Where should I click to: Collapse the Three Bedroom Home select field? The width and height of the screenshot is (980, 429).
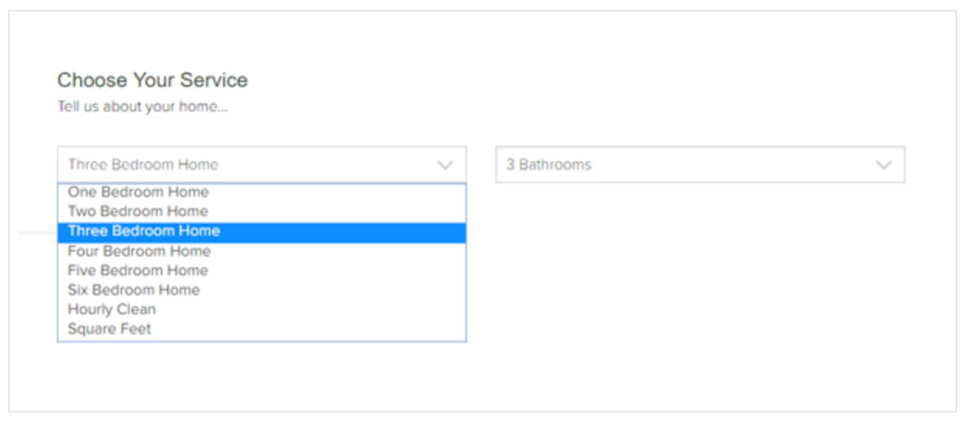(261, 165)
